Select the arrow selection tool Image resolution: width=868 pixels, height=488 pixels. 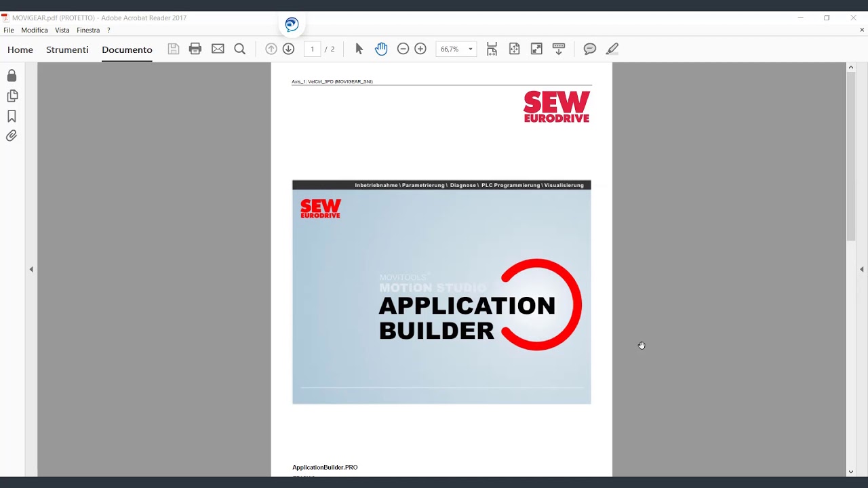click(359, 49)
